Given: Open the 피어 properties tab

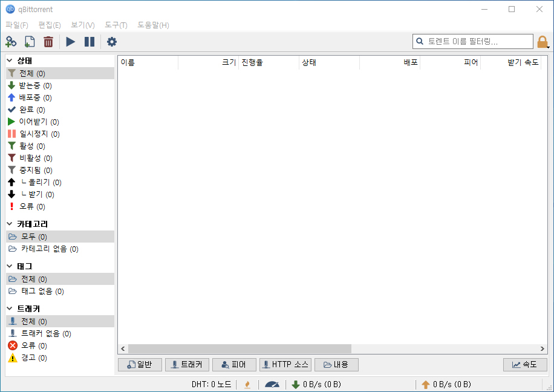Looking at the screenshot, I should pyautogui.click(x=234, y=364).
